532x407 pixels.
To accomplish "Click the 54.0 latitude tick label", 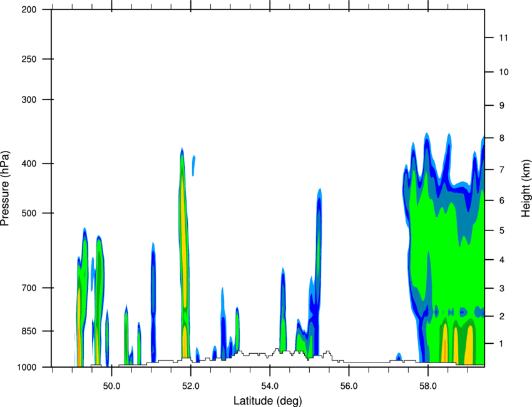I will pyautogui.click(x=270, y=386).
